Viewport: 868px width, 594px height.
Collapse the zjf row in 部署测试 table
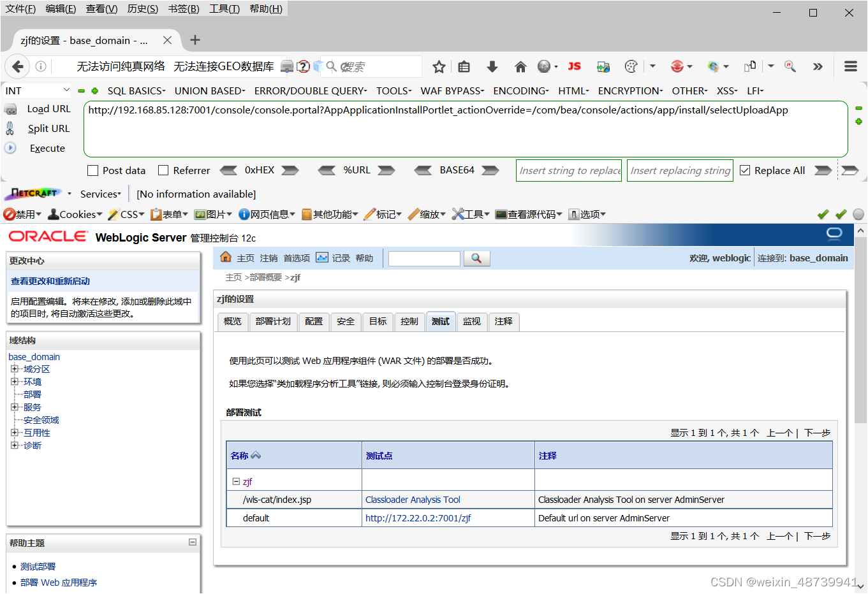pos(237,481)
